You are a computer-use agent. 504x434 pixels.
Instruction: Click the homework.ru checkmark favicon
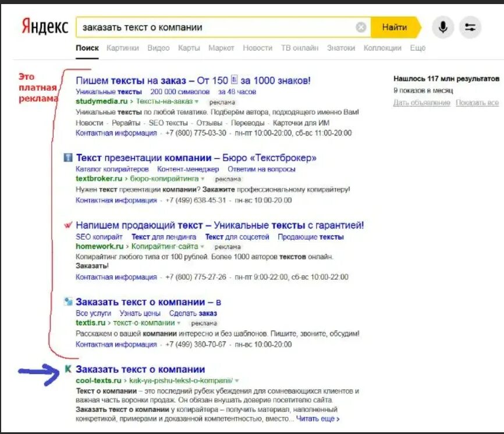click(x=68, y=225)
